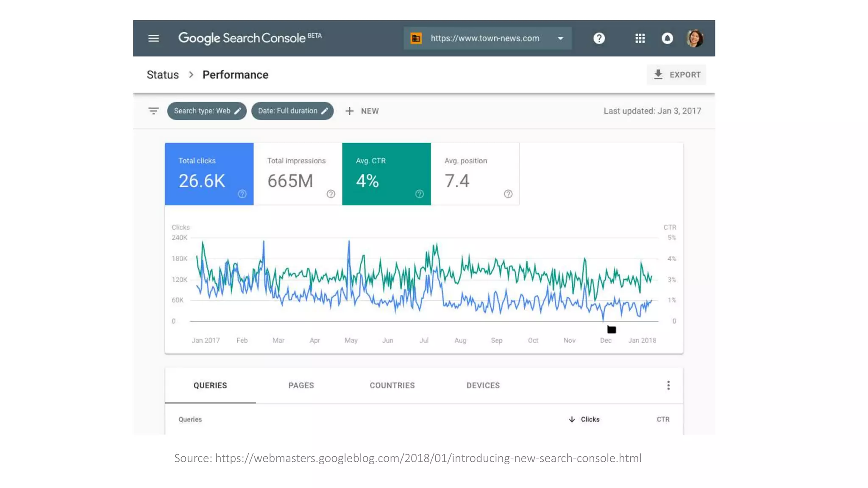Toggle the Total impressions metric card
The height and width of the screenshot is (488, 868).
298,174
